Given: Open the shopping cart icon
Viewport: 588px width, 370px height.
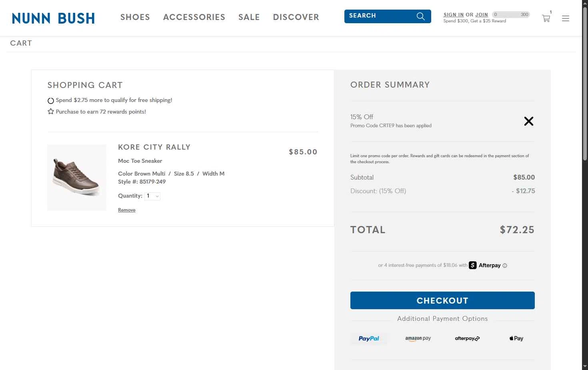Looking at the screenshot, I should coord(546,18).
